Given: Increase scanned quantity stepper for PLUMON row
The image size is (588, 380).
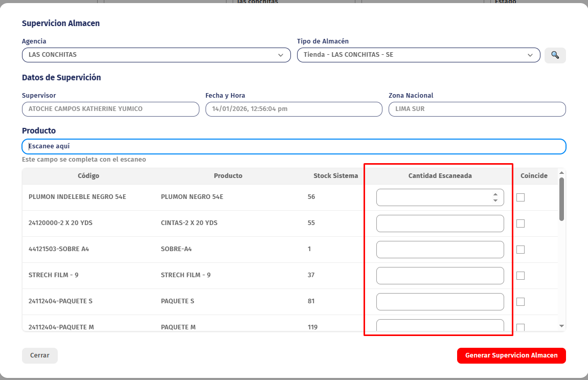Looking at the screenshot, I should [495, 194].
